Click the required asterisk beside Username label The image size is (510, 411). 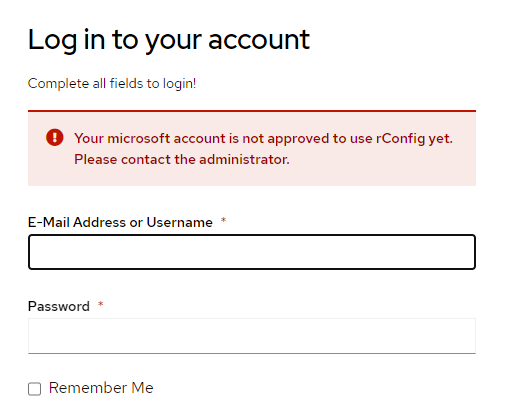click(x=223, y=220)
